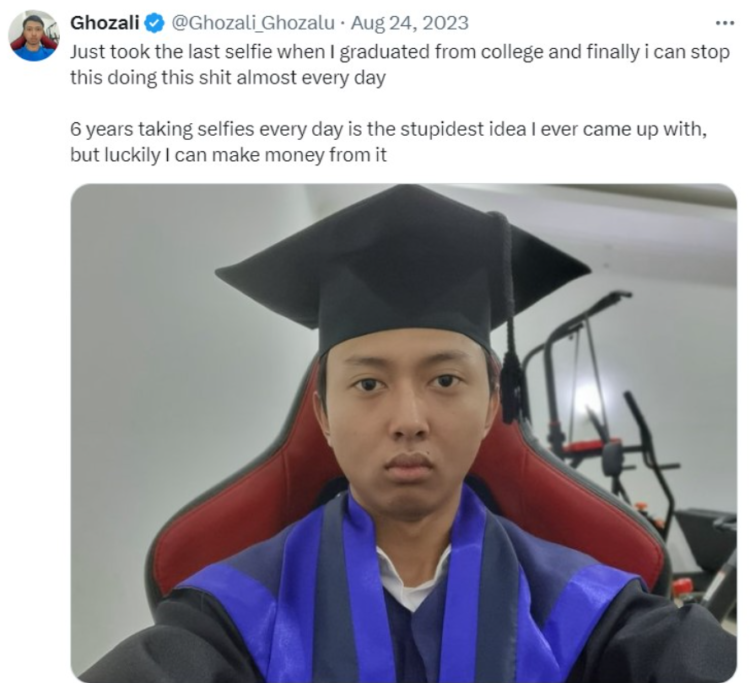
Task: Open the @Ghozali_Ghozalu handle link
Action: pos(253,23)
